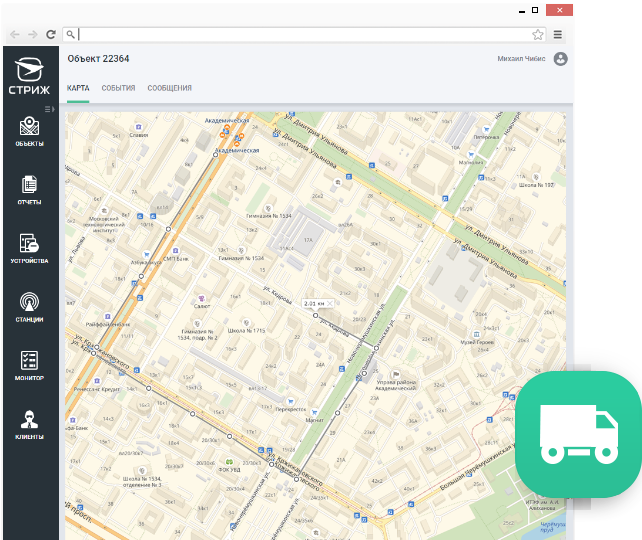This screenshot has height=540, width=642.
Task: Open the browser hamburger menu
Action: (558, 34)
